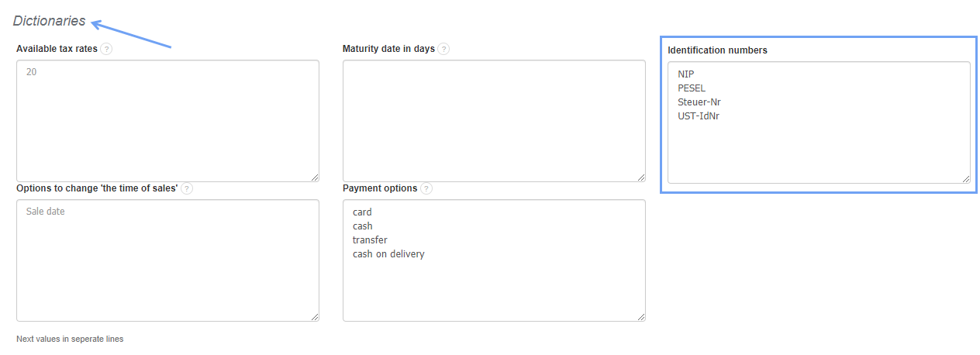Click the 'card' payment option line
Image resolution: width=980 pixels, height=355 pixels.
tap(362, 212)
